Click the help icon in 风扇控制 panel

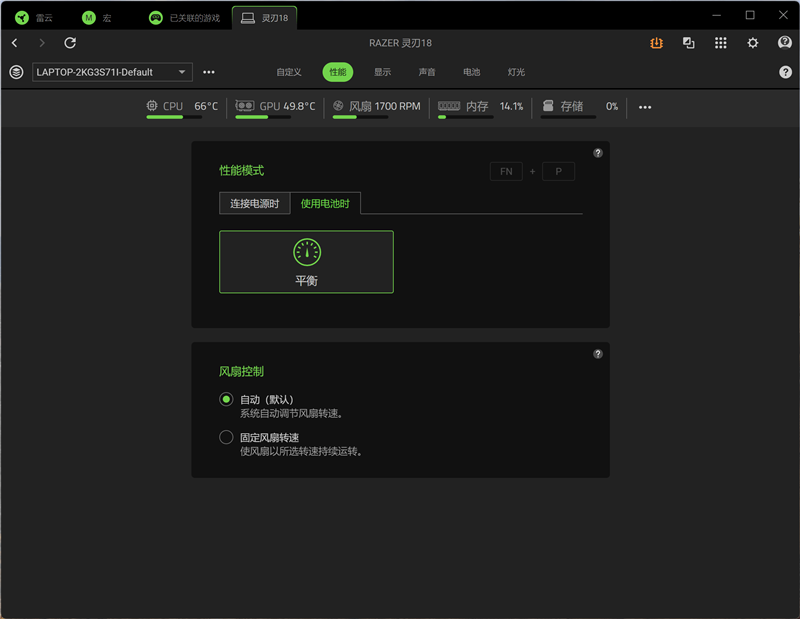pyautogui.click(x=598, y=354)
